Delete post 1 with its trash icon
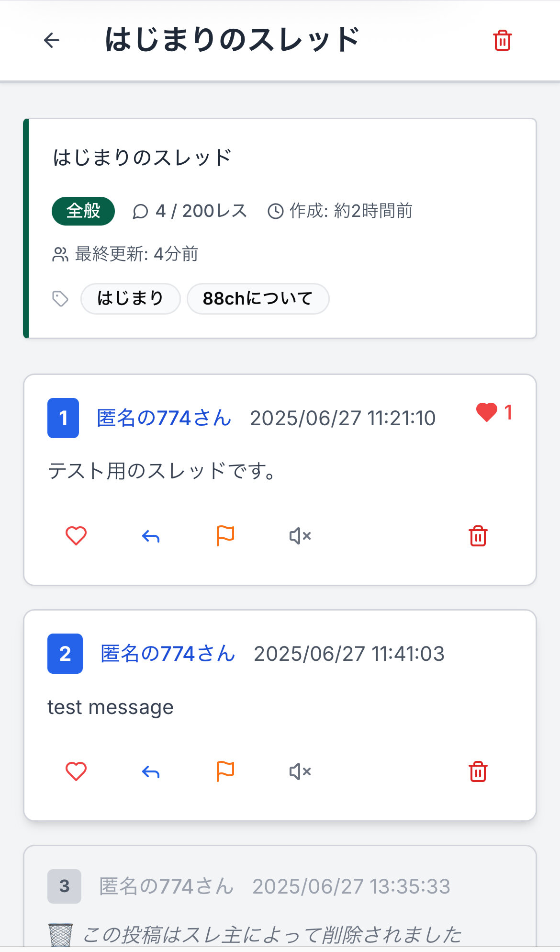The image size is (560, 952). tap(478, 536)
